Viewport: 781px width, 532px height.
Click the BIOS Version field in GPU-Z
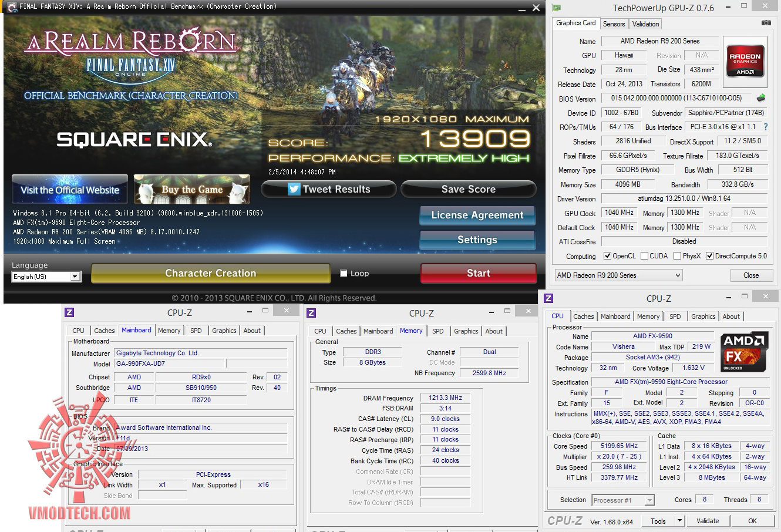pos(676,99)
